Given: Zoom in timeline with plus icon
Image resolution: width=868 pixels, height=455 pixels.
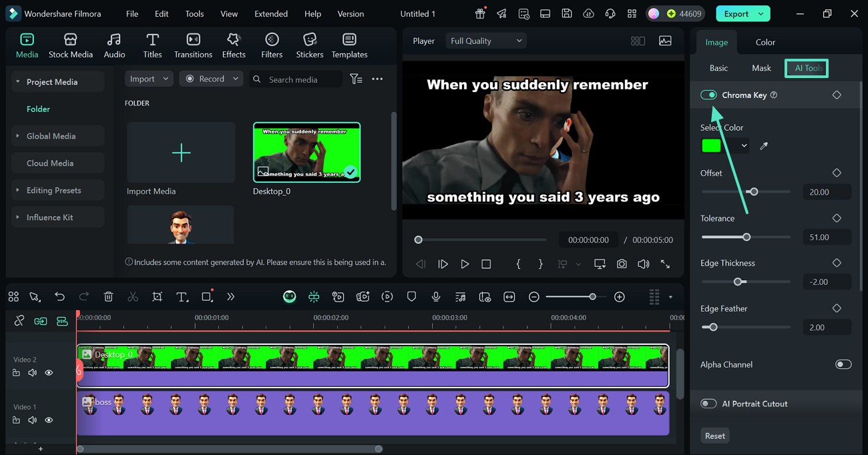Looking at the screenshot, I should click(620, 297).
